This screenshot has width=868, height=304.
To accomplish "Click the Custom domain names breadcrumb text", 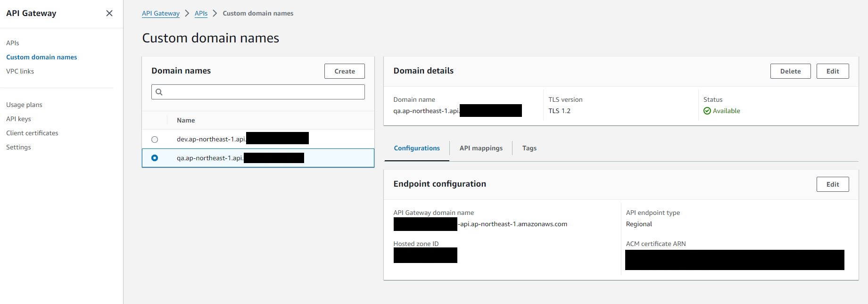I will tap(258, 13).
